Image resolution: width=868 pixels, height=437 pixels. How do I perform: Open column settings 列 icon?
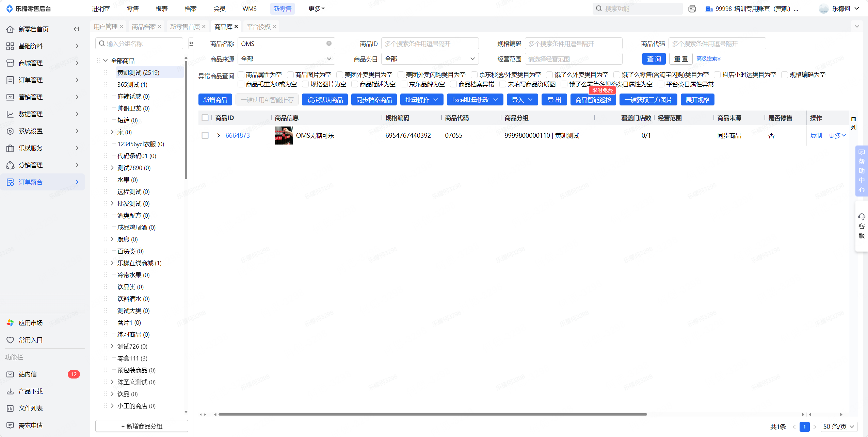853,119
